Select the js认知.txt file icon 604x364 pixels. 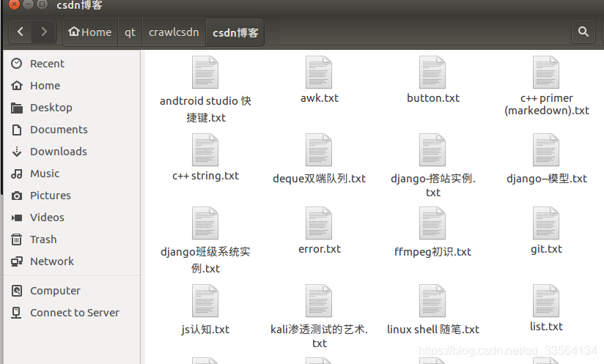coord(205,301)
